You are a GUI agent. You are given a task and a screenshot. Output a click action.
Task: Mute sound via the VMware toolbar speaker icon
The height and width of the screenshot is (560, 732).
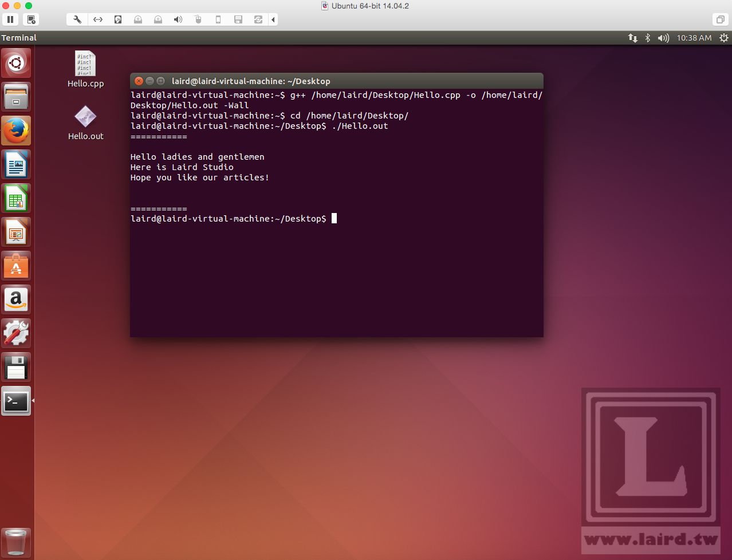(177, 19)
